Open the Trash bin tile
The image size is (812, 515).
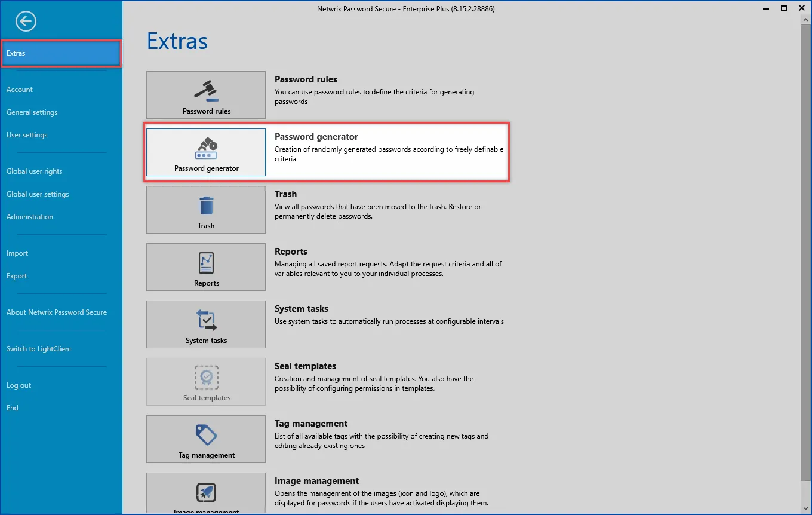point(206,210)
